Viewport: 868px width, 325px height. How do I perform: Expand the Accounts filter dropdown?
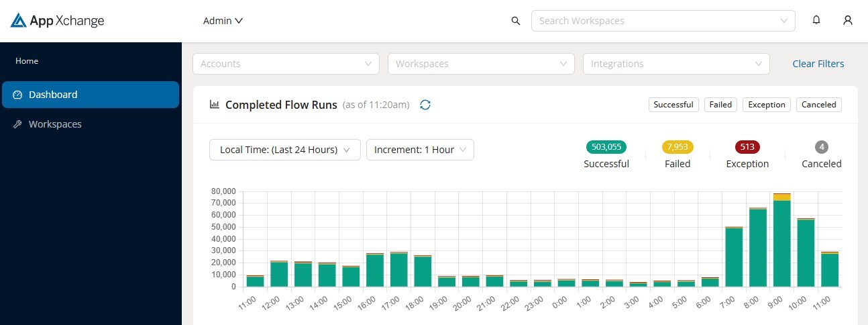tap(286, 64)
